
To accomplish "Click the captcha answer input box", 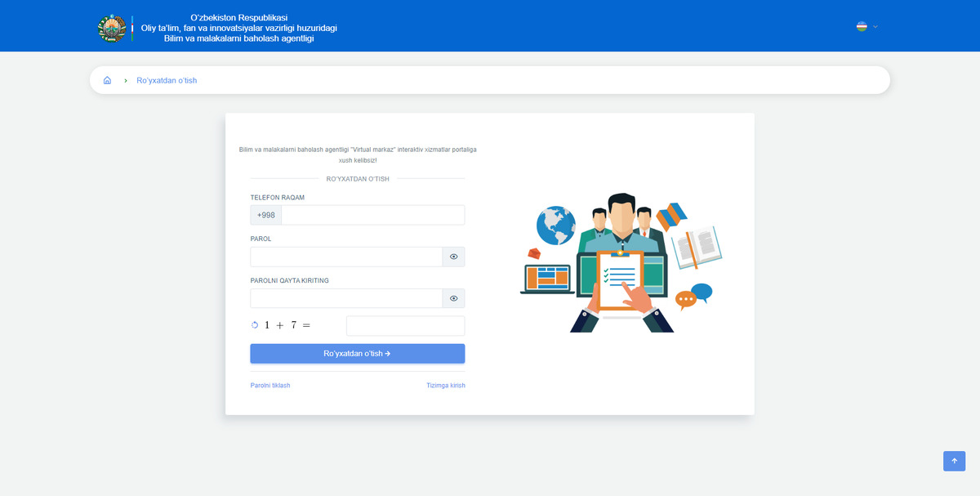I will coord(405,326).
